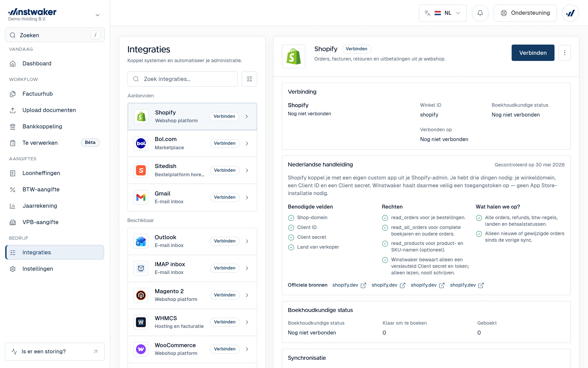Open the integrations filter settings icon
588x368 pixels.
[x=249, y=79]
